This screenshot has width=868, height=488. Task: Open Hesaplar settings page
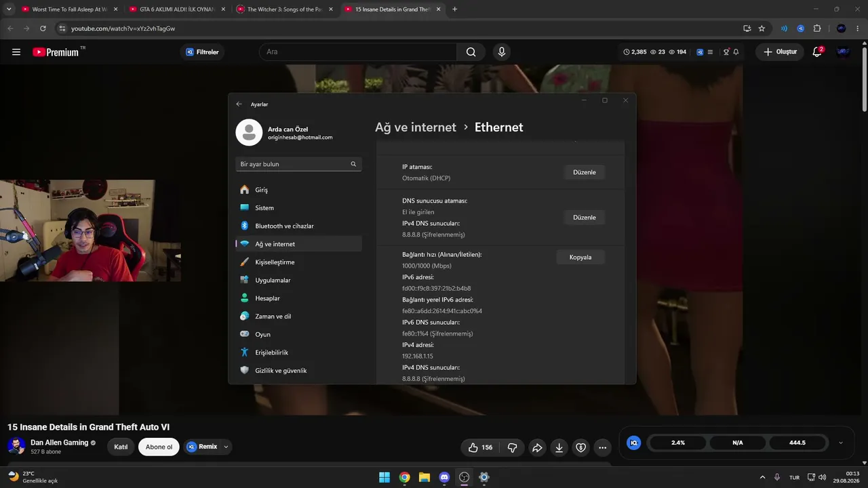point(298,298)
